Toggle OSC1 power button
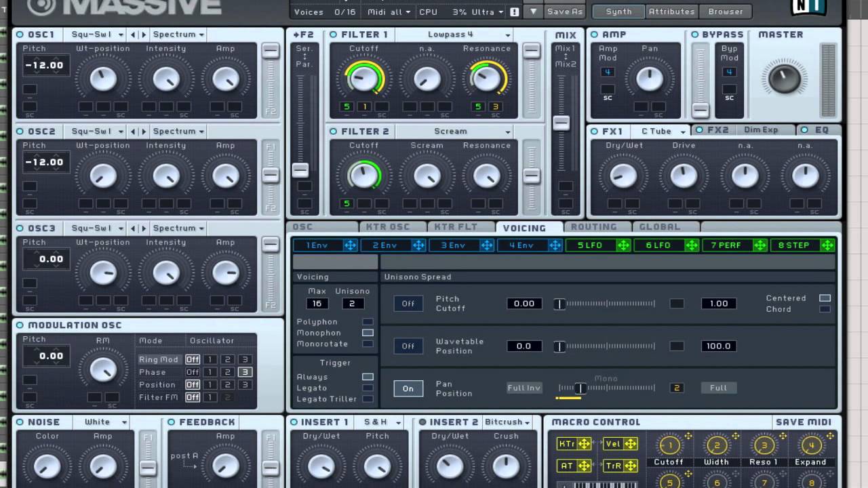The height and width of the screenshot is (488, 868). [x=20, y=35]
